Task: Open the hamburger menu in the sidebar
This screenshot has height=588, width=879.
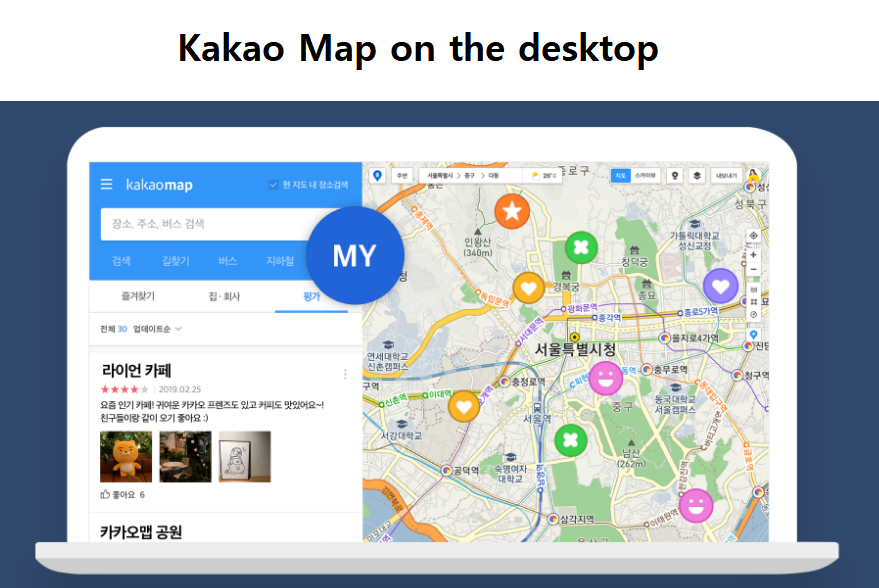Action: [x=105, y=183]
